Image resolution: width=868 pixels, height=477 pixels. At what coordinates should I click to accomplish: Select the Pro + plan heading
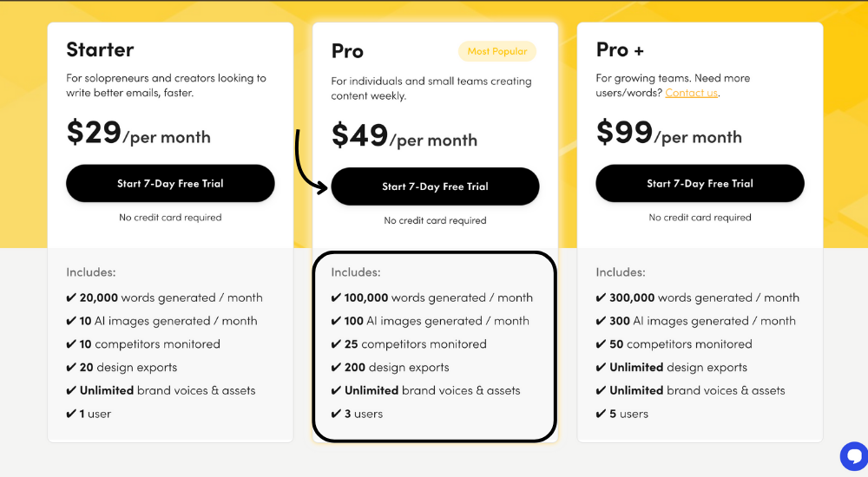[x=620, y=49]
